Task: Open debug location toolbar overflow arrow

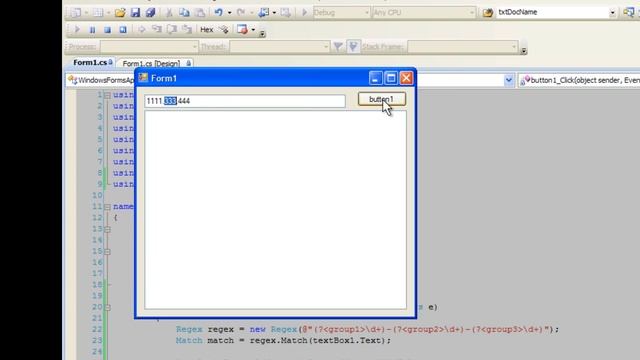Action: 524,51
